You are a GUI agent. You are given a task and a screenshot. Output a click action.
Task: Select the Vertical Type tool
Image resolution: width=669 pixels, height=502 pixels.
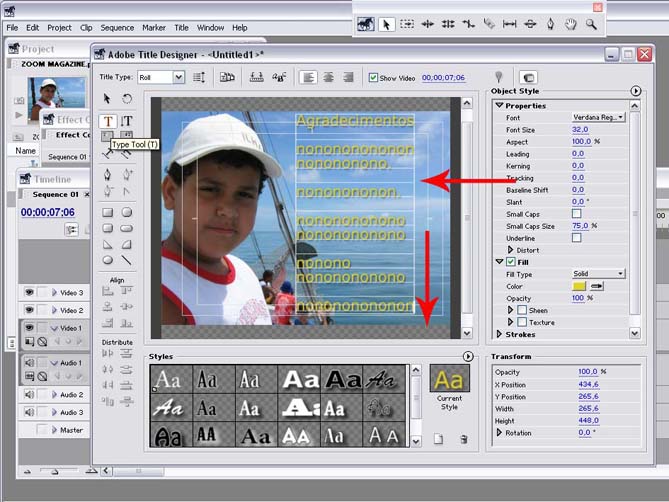[127, 121]
